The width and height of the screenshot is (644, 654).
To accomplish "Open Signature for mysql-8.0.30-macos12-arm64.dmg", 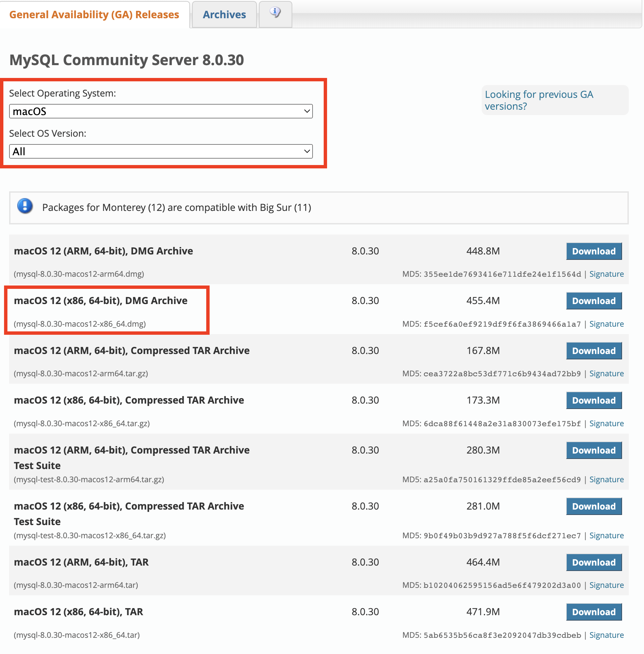I will pos(607,274).
